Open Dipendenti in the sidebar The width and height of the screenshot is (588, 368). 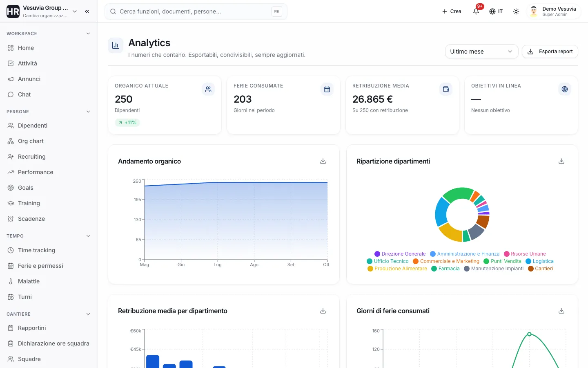tap(49, 126)
